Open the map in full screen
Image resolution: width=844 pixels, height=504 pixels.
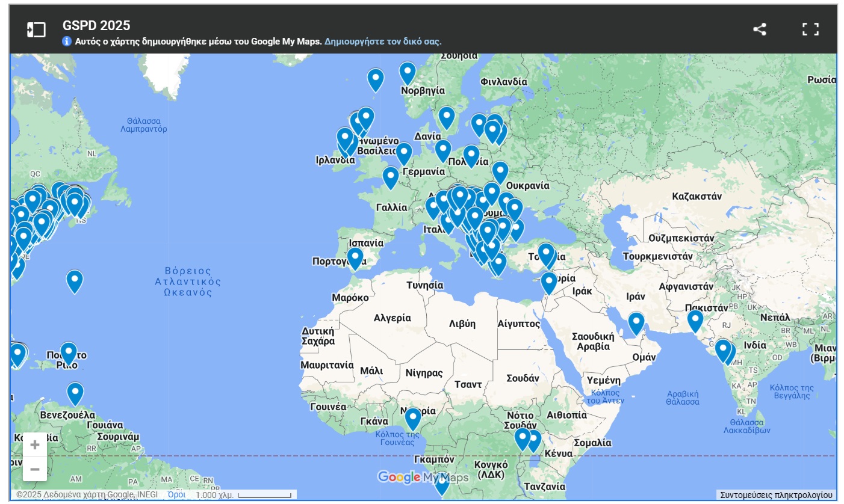click(x=810, y=29)
